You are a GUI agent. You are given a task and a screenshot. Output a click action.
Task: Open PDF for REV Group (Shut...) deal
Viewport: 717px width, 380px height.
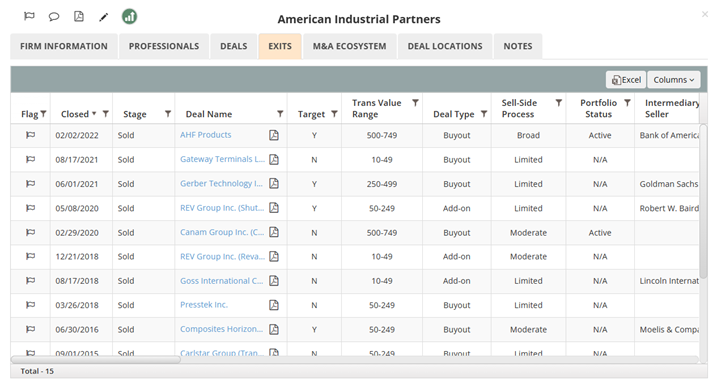274,208
